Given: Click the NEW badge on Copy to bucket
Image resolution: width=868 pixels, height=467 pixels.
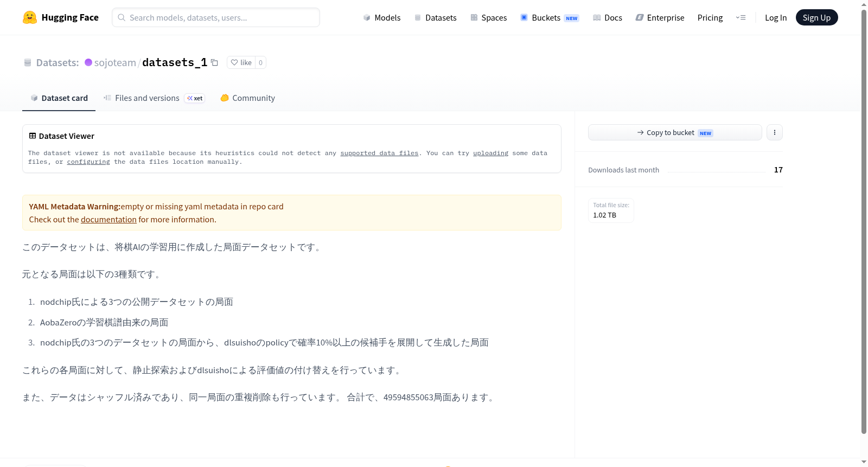Looking at the screenshot, I should coord(705,133).
